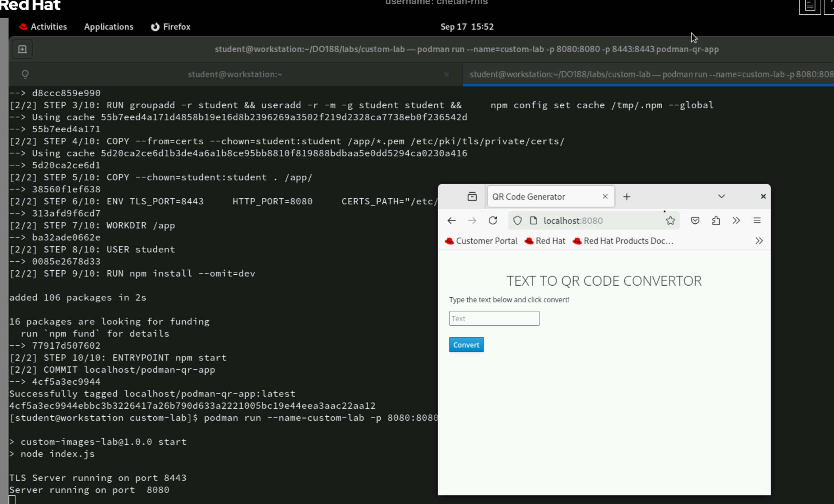
Task: Open a new terminal tab
Action: point(22,49)
